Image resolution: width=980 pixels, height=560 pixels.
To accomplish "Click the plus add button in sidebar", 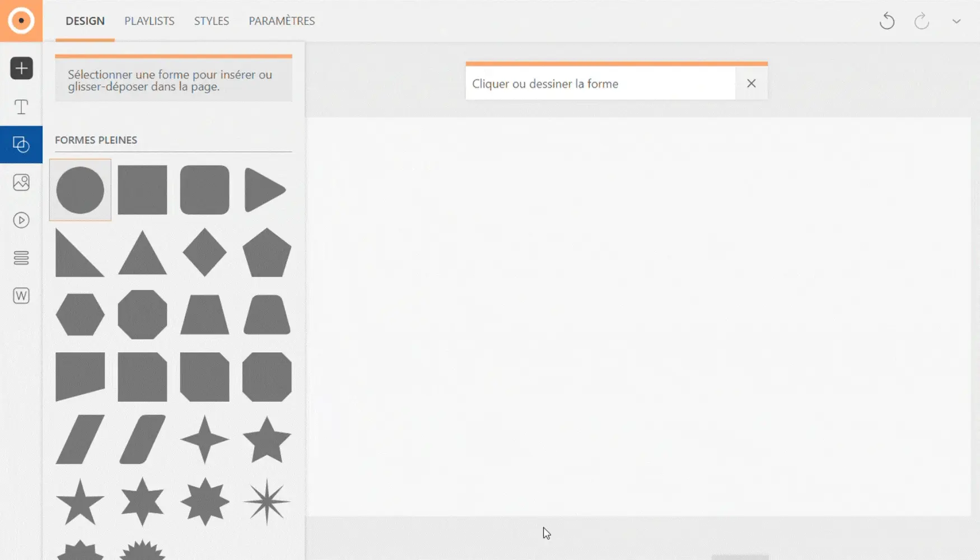I will click(21, 68).
